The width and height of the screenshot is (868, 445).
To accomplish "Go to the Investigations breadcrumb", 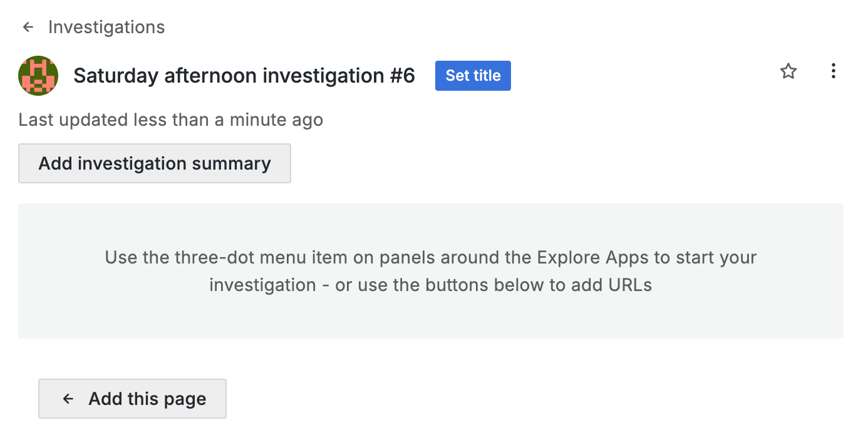I will click(106, 28).
